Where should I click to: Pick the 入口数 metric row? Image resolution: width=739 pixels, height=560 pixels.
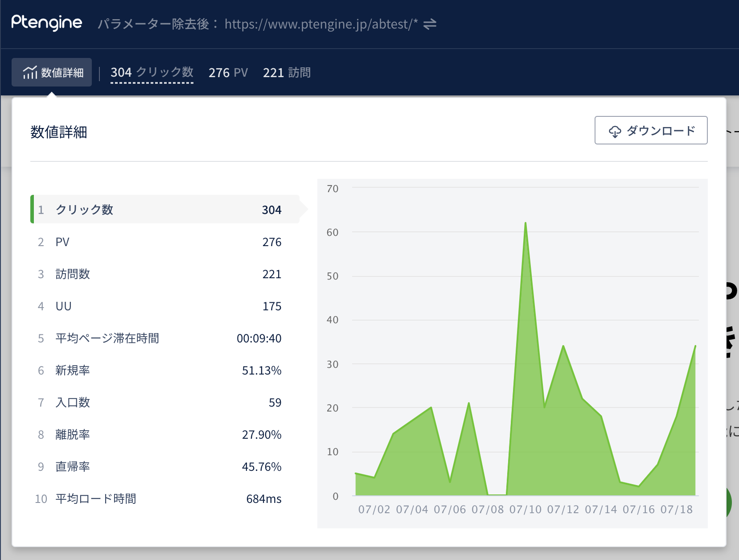pyautogui.click(x=165, y=403)
